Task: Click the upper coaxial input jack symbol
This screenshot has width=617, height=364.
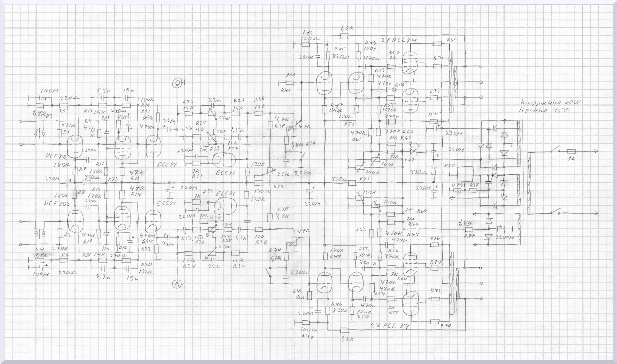Action: tap(177, 82)
